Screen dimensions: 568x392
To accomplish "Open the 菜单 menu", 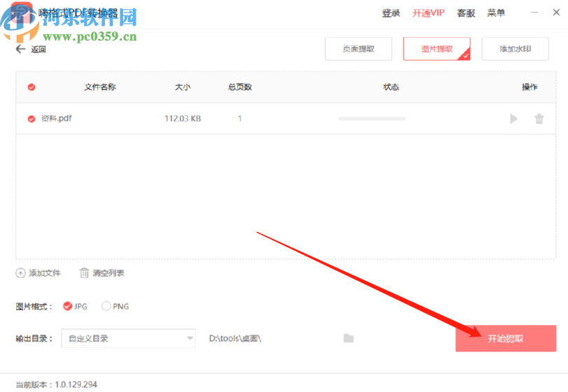I will 496,13.
